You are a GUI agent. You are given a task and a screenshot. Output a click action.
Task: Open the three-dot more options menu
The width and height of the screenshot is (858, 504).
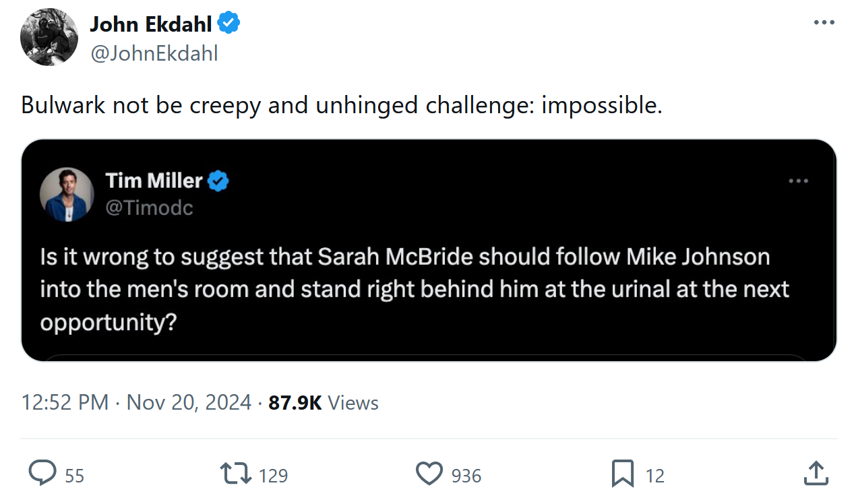(x=824, y=22)
